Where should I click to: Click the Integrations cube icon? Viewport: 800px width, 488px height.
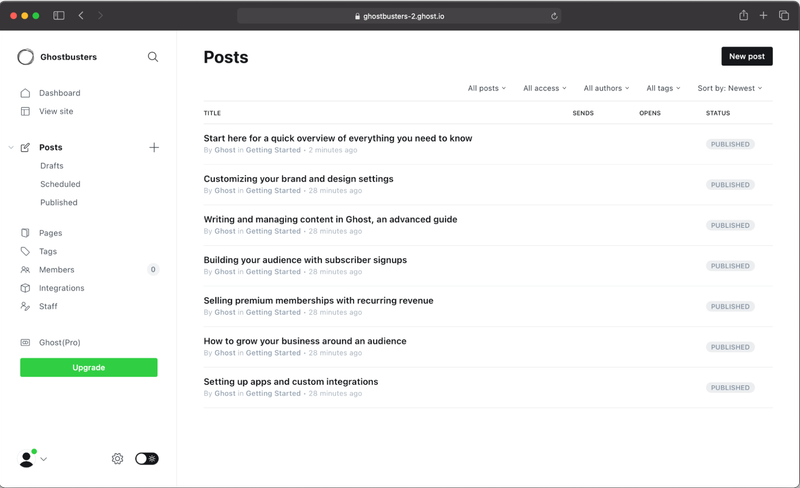click(25, 288)
